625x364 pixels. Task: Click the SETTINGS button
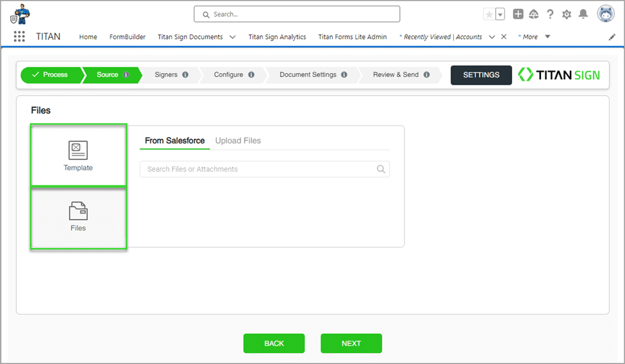tap(481, 75)
